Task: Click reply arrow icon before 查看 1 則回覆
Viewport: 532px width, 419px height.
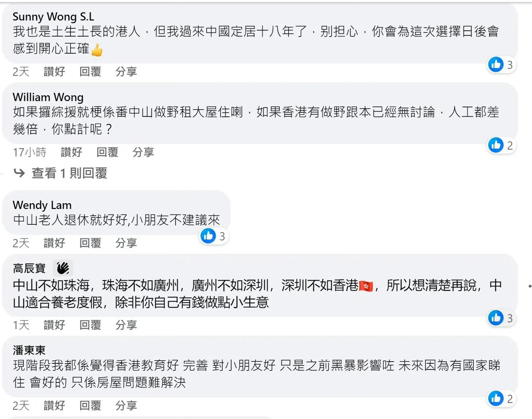Action: click(x=19, y=173)
